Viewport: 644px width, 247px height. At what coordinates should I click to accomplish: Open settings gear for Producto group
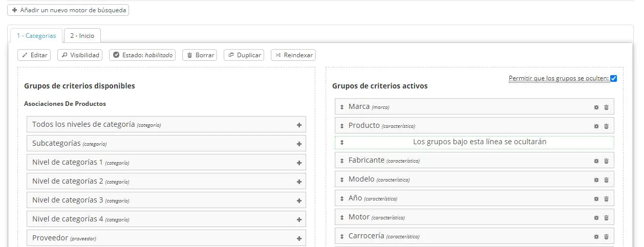[x=596, y=126]
